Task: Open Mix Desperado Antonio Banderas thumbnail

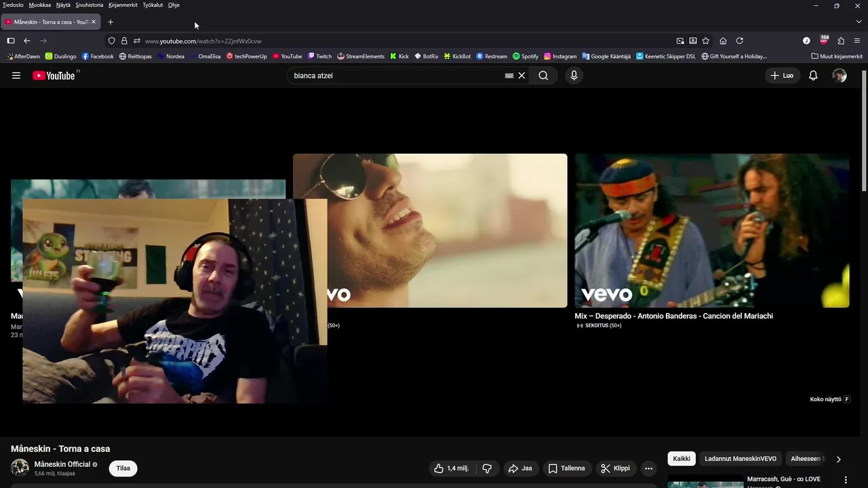Action: point(712,230)
